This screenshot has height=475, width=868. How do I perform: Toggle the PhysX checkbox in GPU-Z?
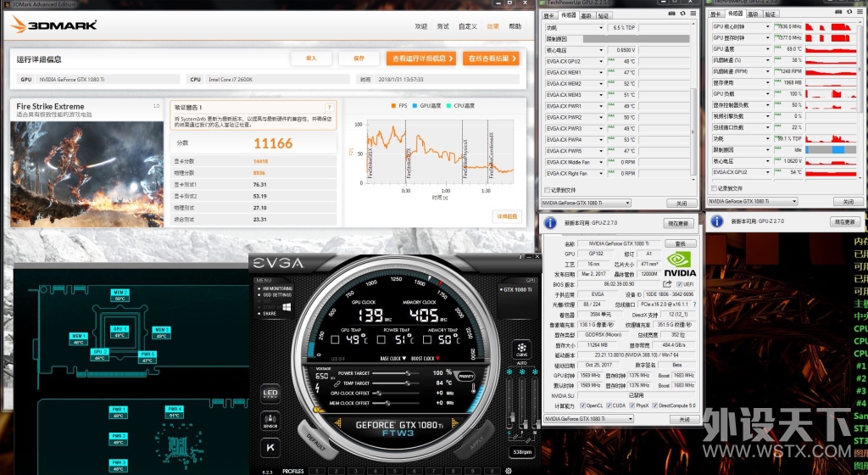pyautogui.click(x=632, y=405)
